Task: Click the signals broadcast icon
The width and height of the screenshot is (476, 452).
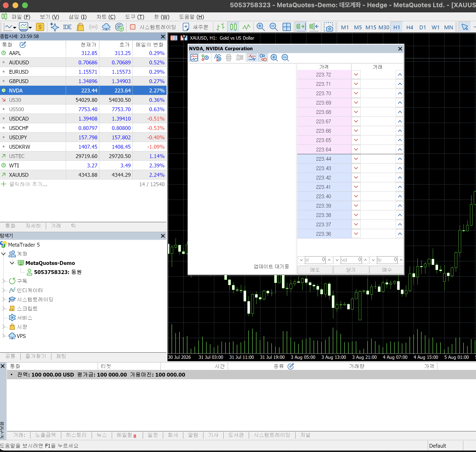Action: point(93,27)
